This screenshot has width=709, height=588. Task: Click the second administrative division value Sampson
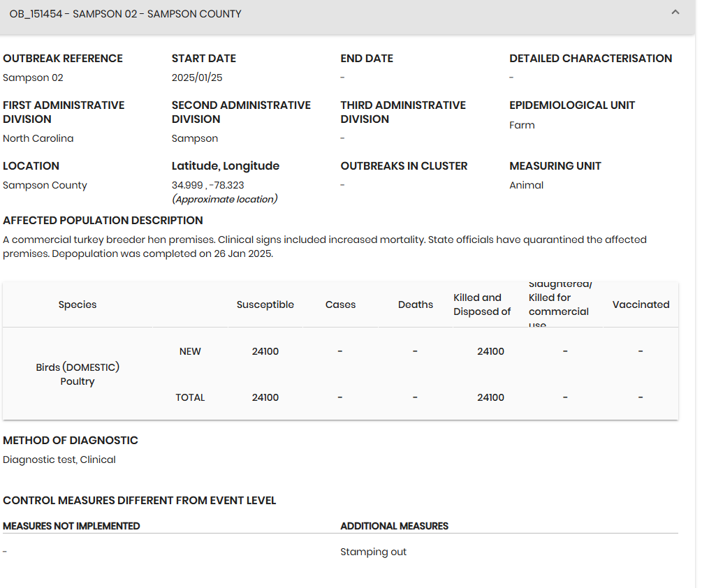point(195,139)
